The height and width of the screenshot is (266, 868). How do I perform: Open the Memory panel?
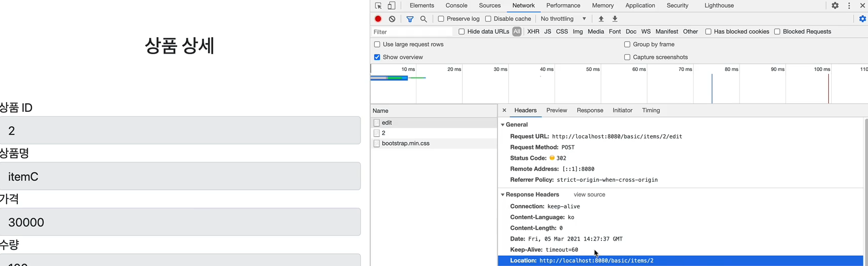click(x=603, y=6)
